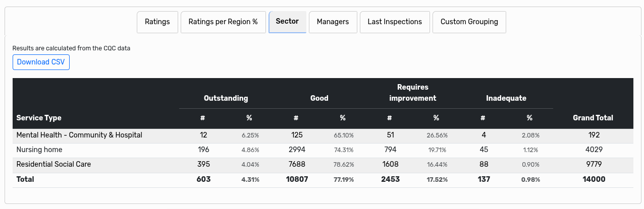
Task: Select the Residential Social Care row label
Action: (x=53, y=165)
